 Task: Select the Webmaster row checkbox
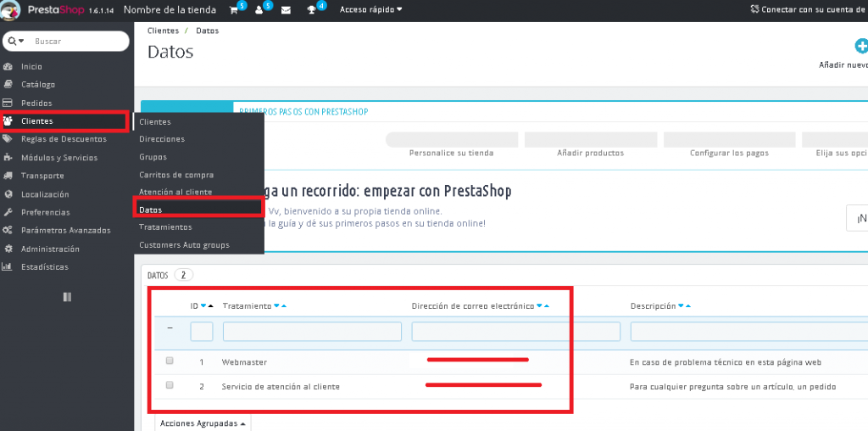pos(170,361)
